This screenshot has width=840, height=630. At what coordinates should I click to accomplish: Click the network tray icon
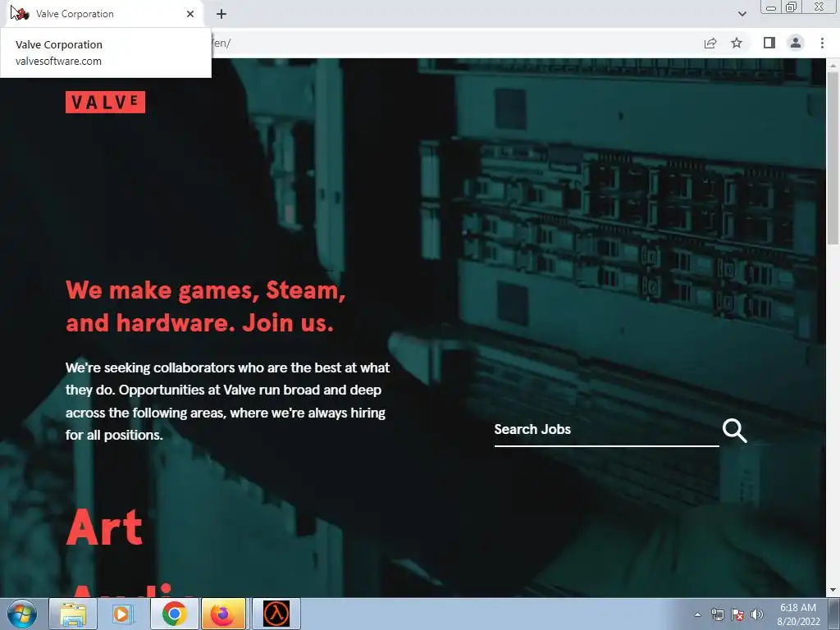coord(717,614)
